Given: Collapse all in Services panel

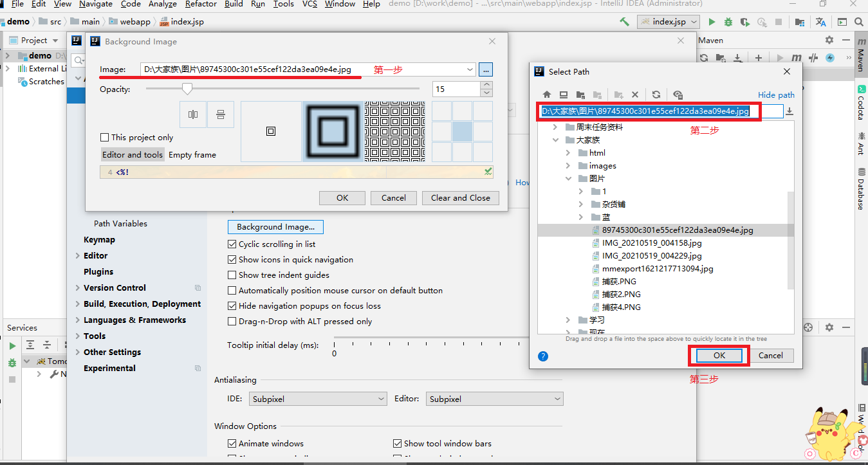Looking at the screenshot, I should (47, 345).
